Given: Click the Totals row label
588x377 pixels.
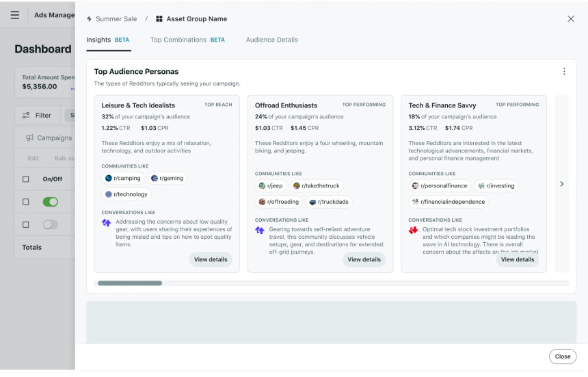Looking at the screenshot, I should click(x=32, y=247).
